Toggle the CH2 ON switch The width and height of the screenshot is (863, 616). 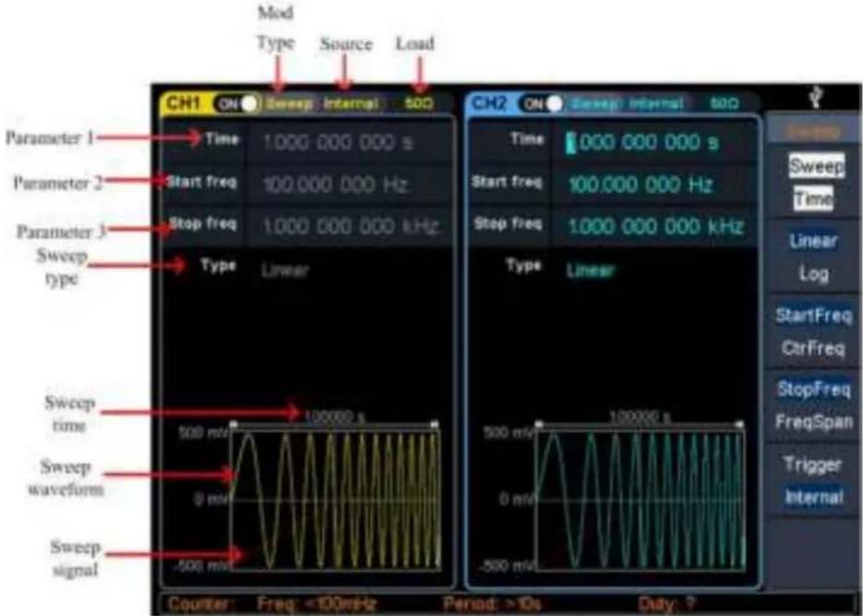point(541,103)
